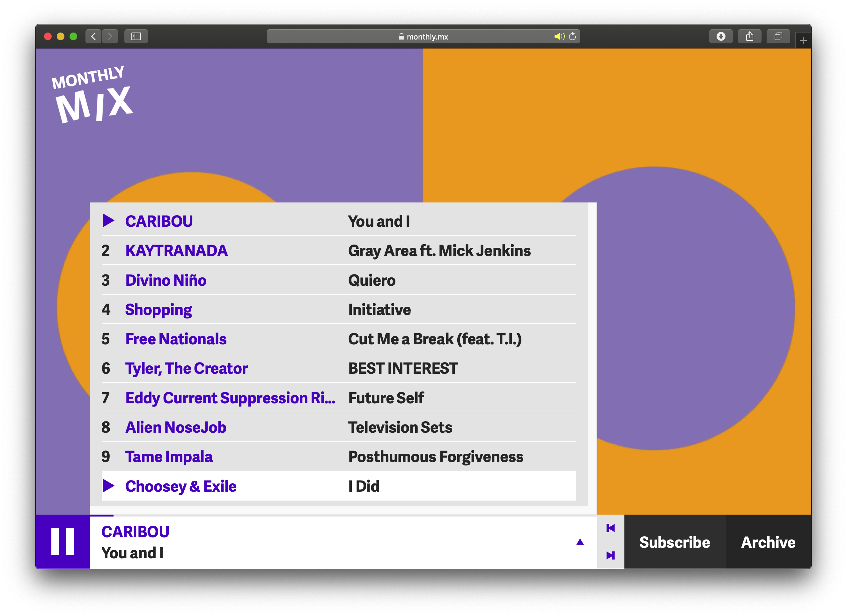847x616 pixels.
Task: Select track title I Did
Action: click(x=363, y=486)
